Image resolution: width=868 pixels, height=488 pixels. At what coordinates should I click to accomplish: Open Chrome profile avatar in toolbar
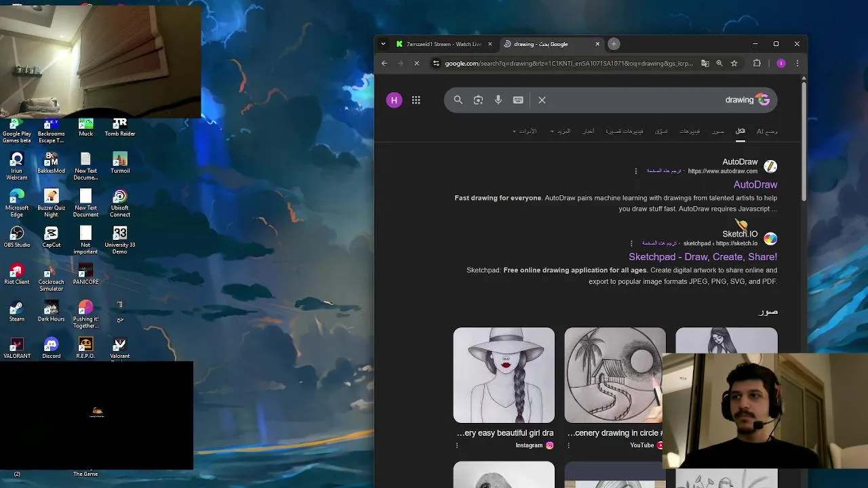tap(781, 63)
